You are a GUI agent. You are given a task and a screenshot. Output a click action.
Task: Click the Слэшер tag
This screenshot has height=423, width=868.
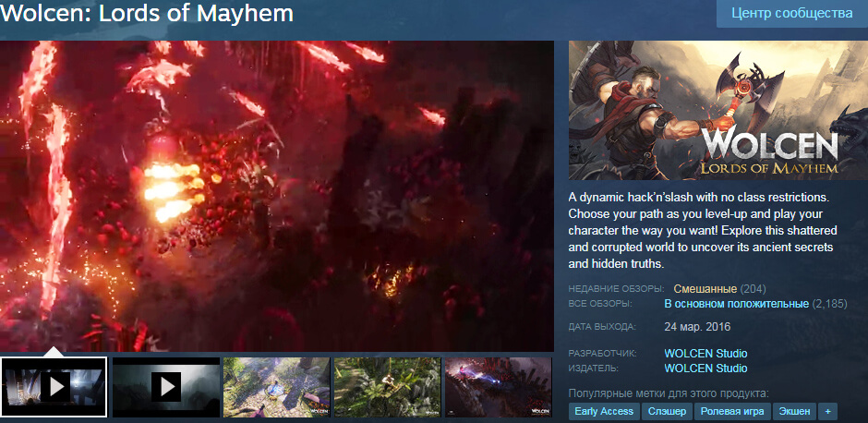[x=667, y=411]
